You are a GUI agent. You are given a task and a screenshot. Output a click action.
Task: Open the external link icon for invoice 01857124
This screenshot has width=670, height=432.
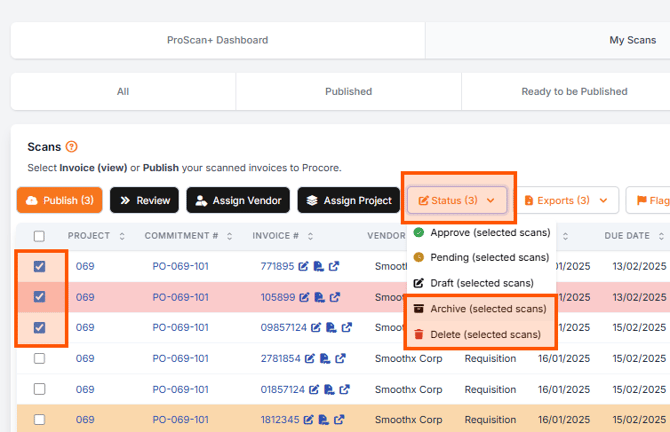pos(344,389)
